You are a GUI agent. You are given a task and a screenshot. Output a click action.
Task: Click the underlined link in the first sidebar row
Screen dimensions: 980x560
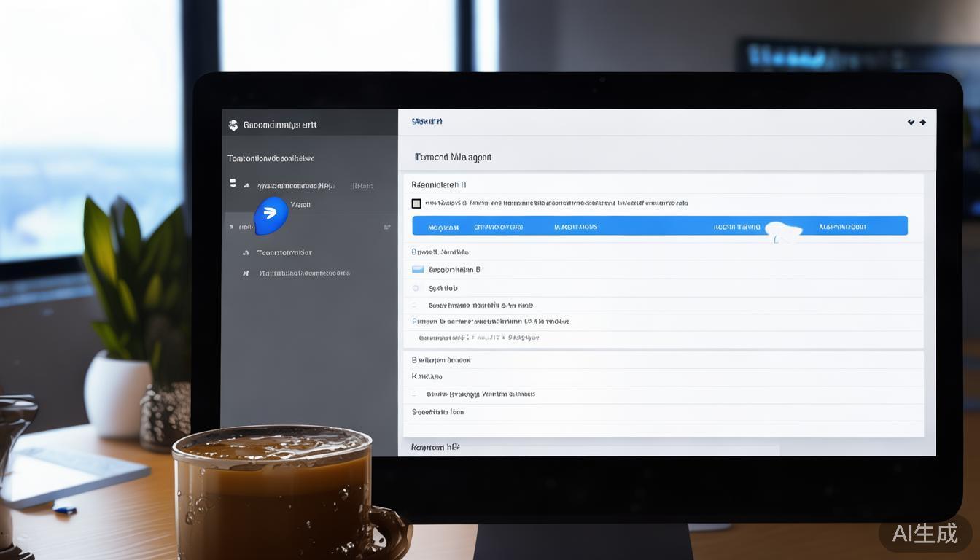(362, 186)
